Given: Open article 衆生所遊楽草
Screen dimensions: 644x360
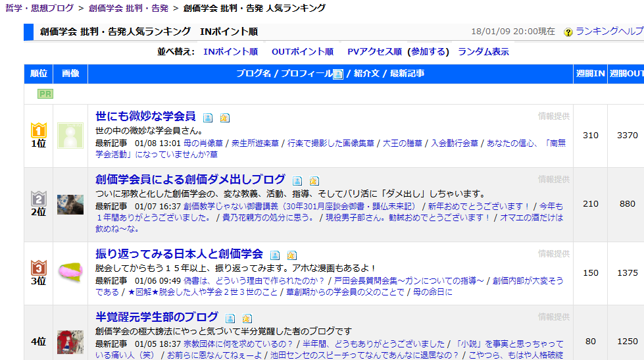Looking at the screenshot, I should pos(255,143).
